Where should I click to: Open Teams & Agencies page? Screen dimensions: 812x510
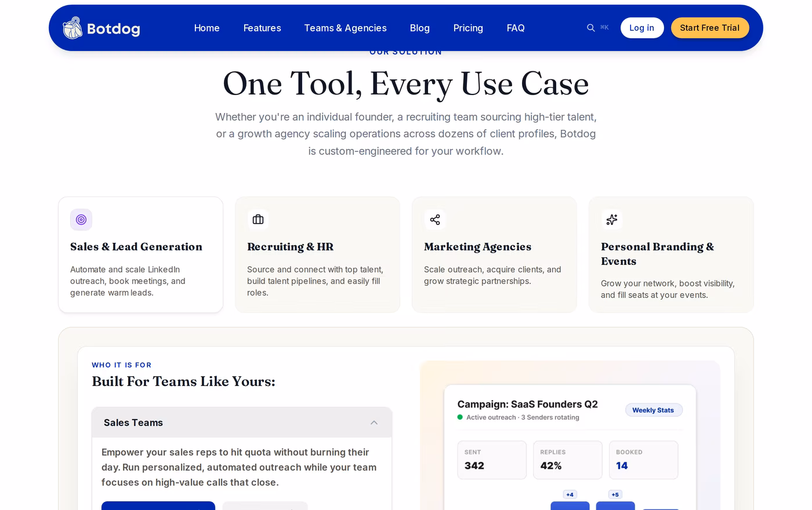coord(345,28)
